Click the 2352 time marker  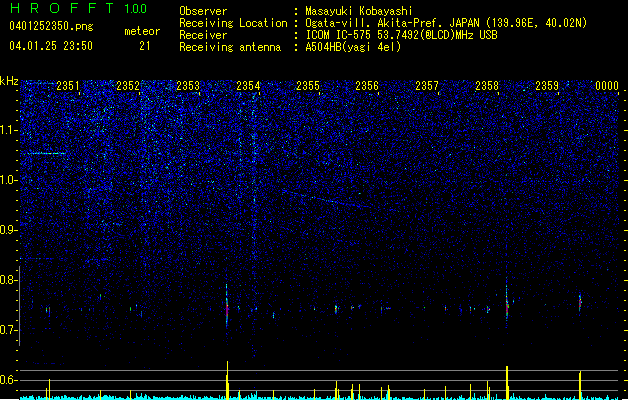click(x=128, y=86)
